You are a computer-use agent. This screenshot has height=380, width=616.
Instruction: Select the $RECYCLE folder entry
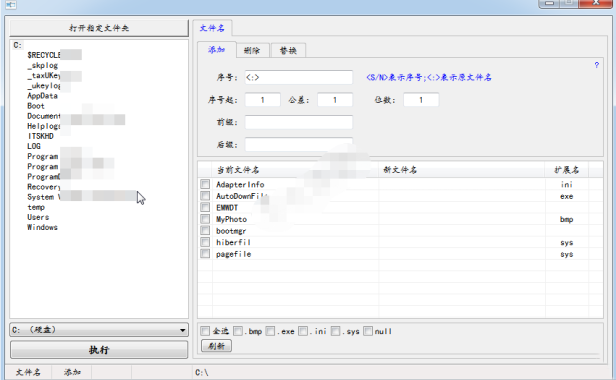[44, 55]
